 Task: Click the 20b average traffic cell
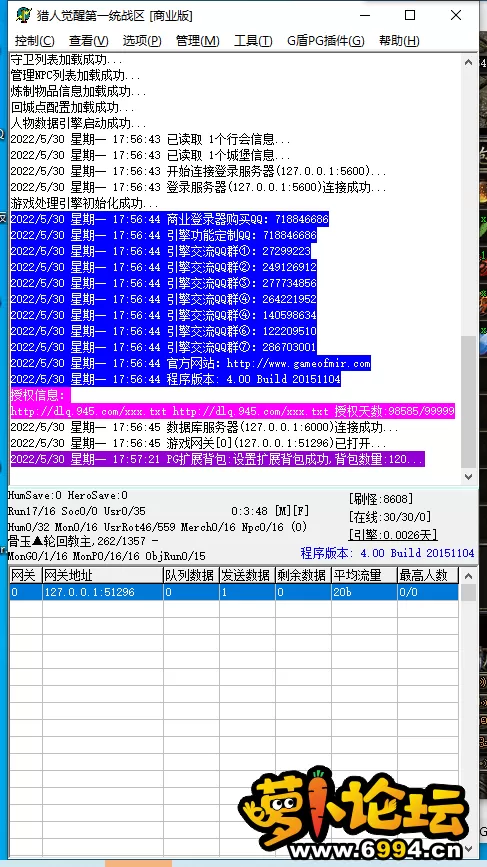(364, 592)
